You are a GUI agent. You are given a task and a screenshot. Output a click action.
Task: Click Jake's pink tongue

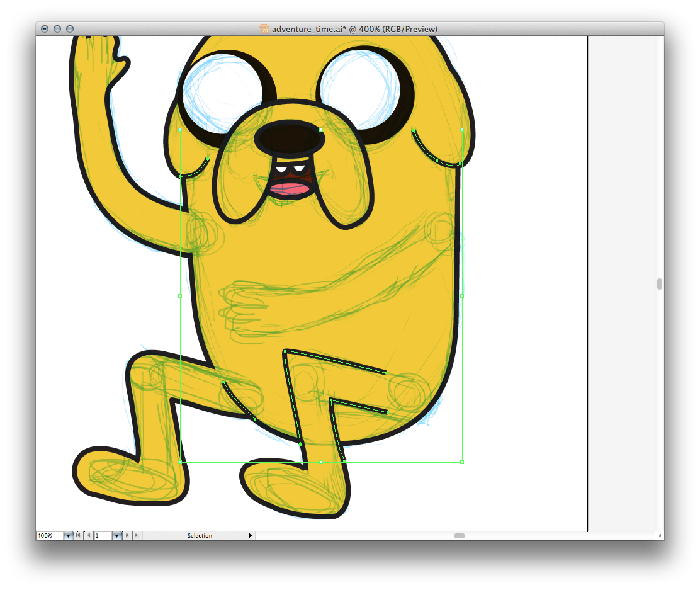click(290, 188)
